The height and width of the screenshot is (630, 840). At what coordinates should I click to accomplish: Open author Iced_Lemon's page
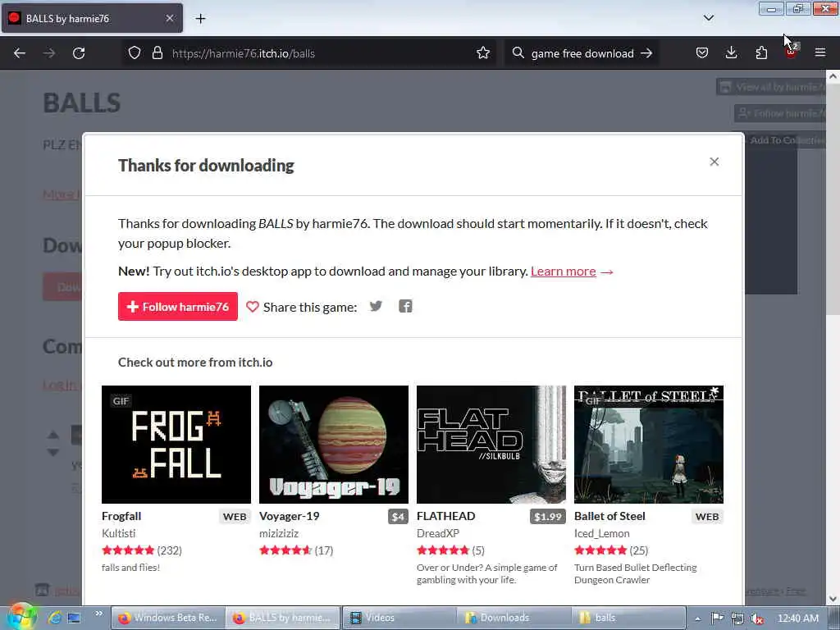pyautogui.click(x=601, y=533)
